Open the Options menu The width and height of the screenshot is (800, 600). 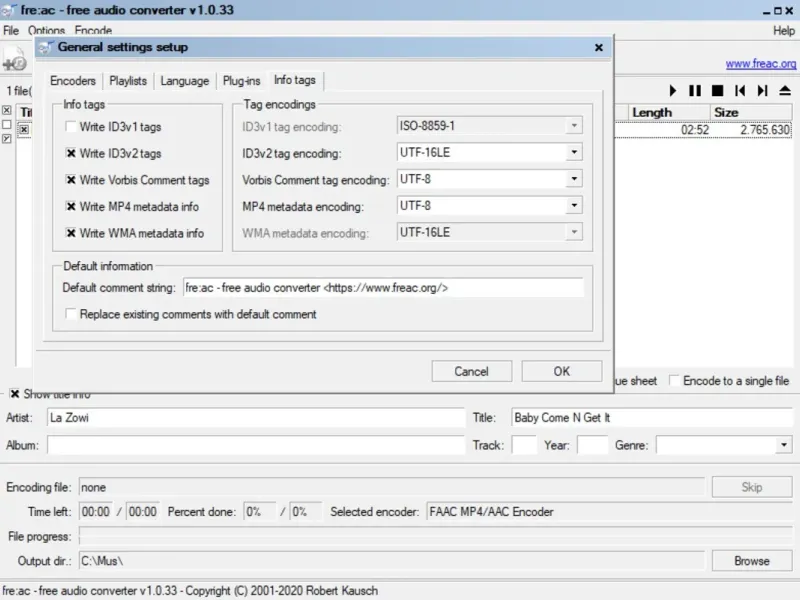(x=46, y=30)
